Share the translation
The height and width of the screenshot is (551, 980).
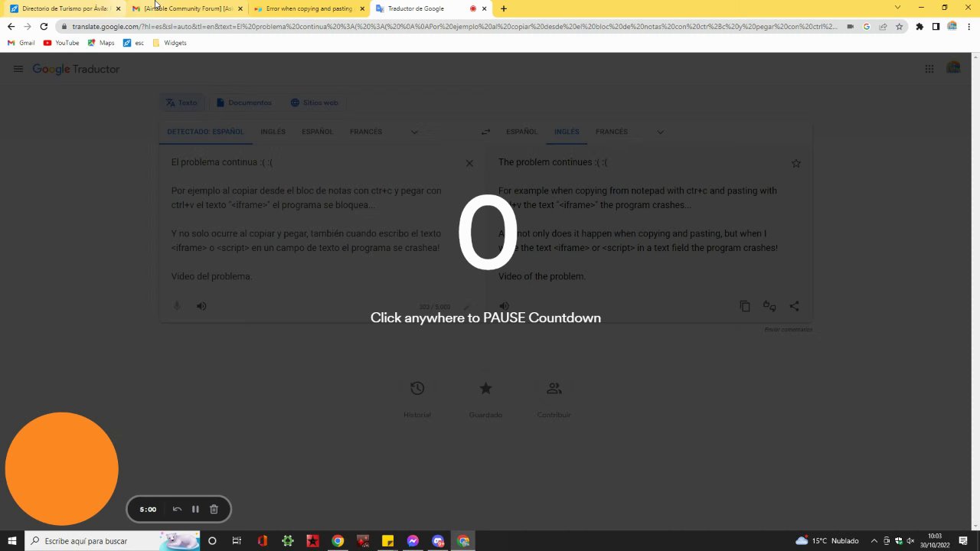pyautogui.click(x=794, y=306)
